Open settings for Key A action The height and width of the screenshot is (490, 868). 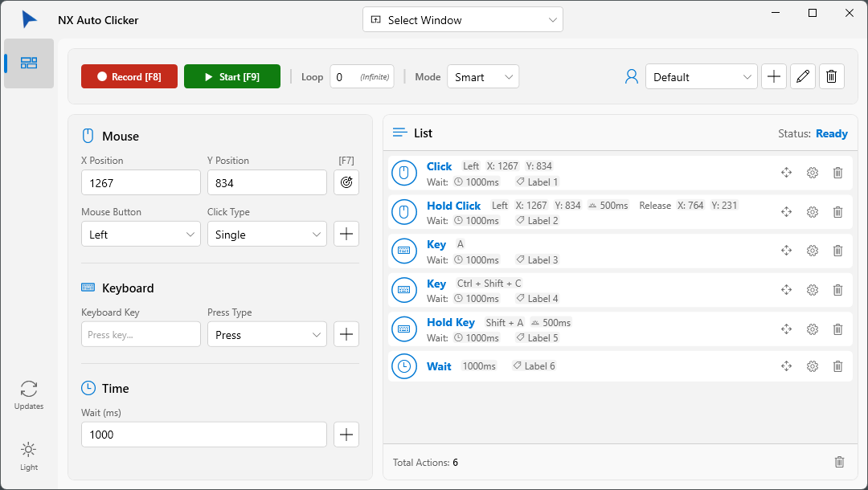pyautogui.click(x=812, y=251)
